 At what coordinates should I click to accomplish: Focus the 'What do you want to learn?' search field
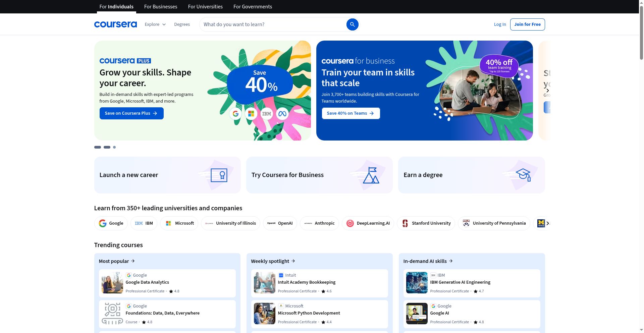coord(273,24)
